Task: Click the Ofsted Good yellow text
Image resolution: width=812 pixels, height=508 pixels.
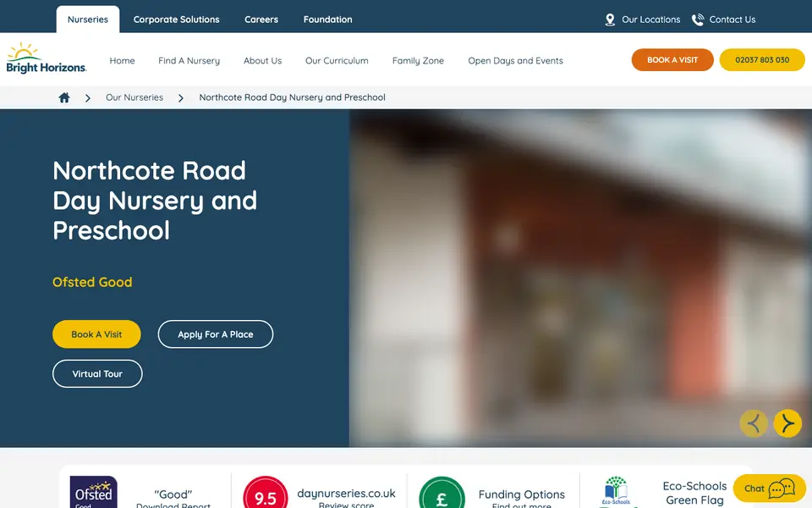Action: (x=92, y=282)
